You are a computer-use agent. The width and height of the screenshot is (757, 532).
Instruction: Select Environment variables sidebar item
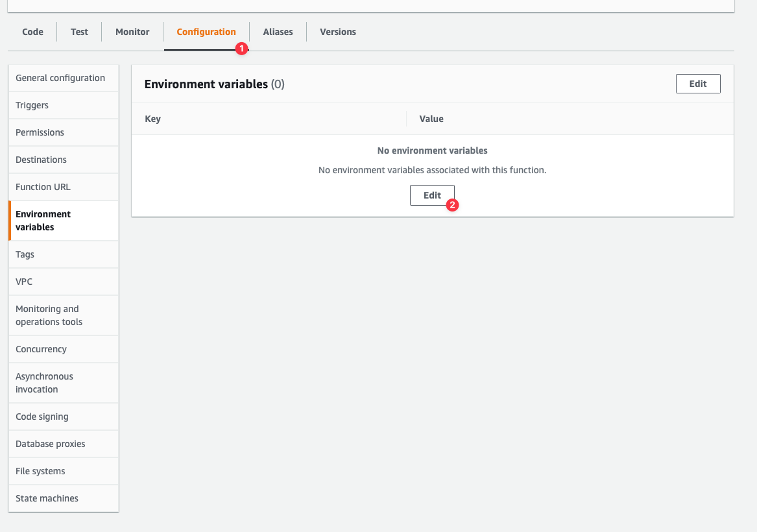coord(63,221)
